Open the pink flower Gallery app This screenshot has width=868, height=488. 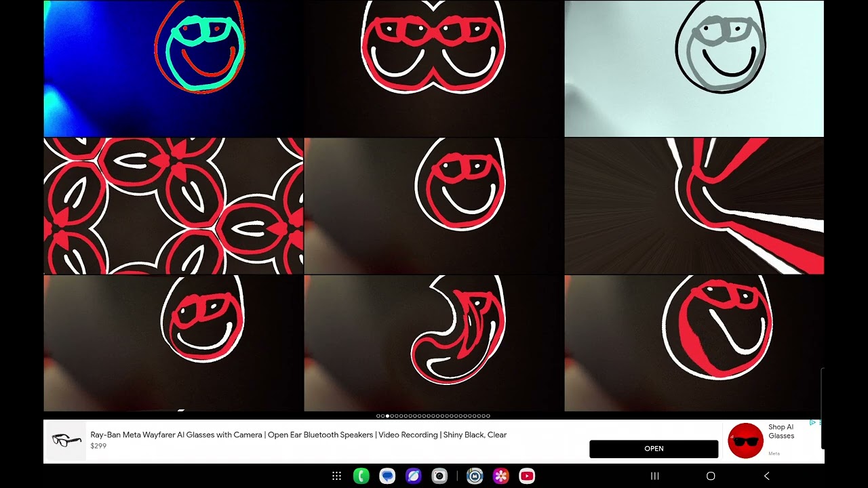point(501,476)
